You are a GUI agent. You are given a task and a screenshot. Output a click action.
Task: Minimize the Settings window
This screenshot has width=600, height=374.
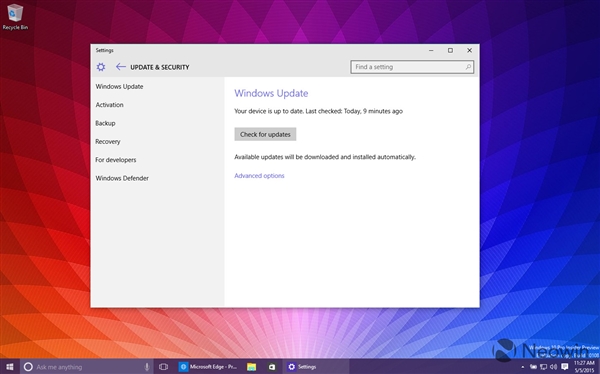[x=431, y=50]
